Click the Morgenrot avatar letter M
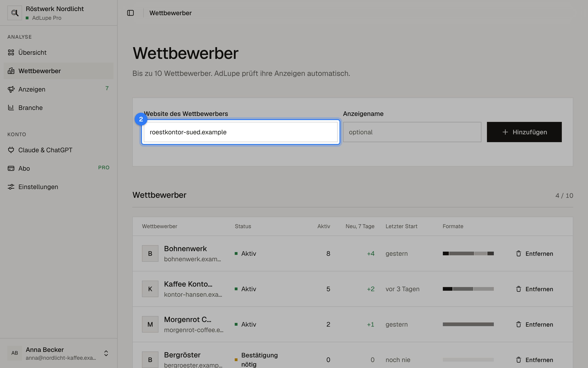 tap(150, 324)
